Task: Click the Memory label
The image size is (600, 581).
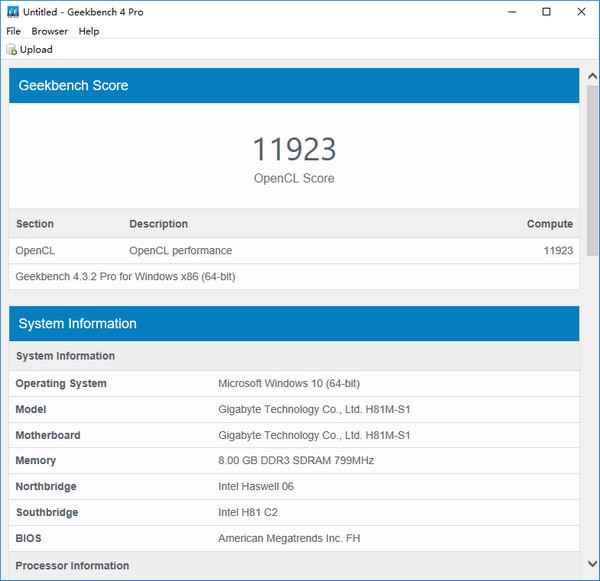Action: (x=36, y=460)
